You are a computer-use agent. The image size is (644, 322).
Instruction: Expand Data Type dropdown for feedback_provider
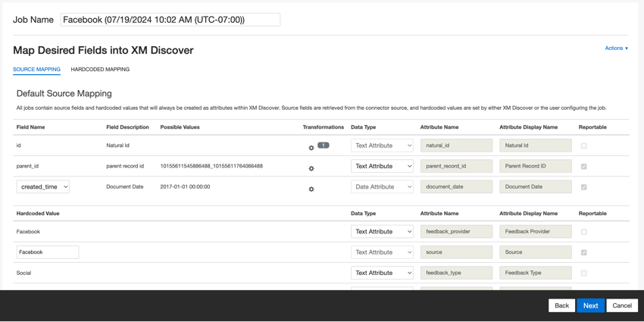pyautogui.click(x=382, y=232)
